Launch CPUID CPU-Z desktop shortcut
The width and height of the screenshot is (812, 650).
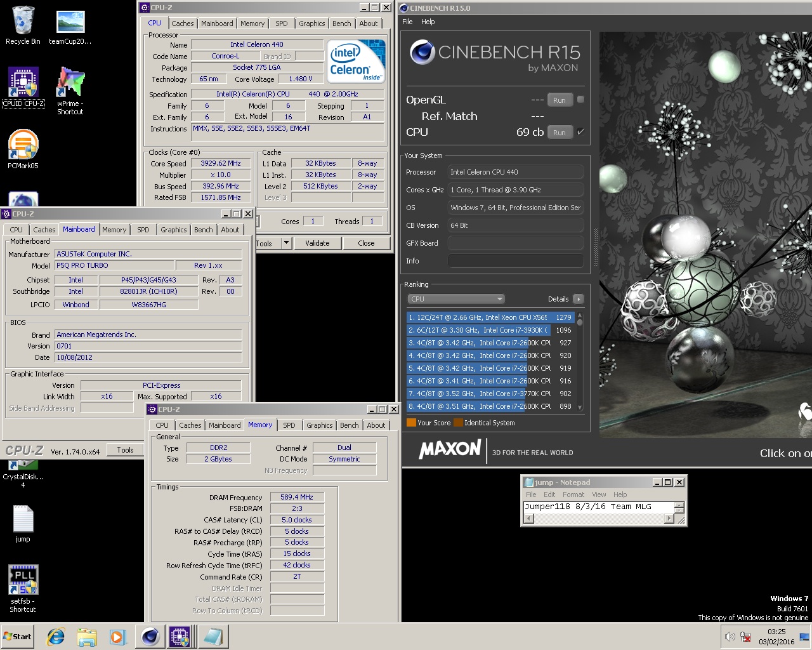pos(23,87)
